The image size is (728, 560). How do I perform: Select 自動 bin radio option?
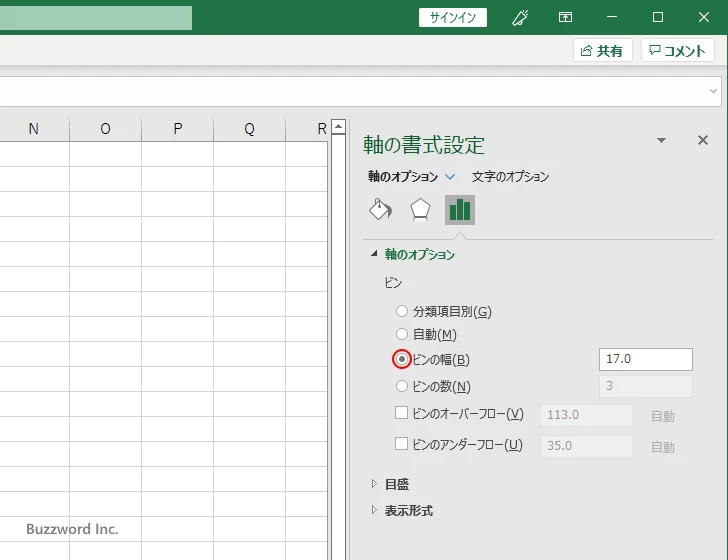[x=403, y=334]
